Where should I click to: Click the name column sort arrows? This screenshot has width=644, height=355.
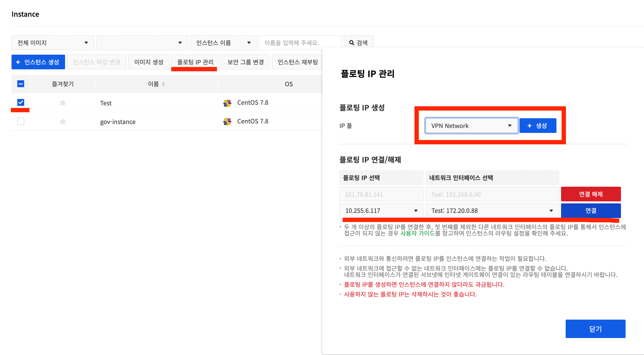[x=164, y=84]
